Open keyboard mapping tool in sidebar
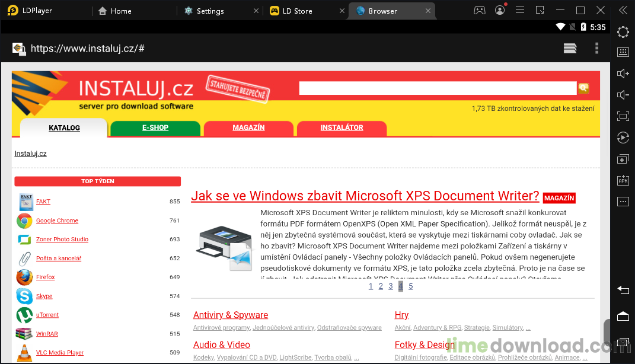 (623, 52)
